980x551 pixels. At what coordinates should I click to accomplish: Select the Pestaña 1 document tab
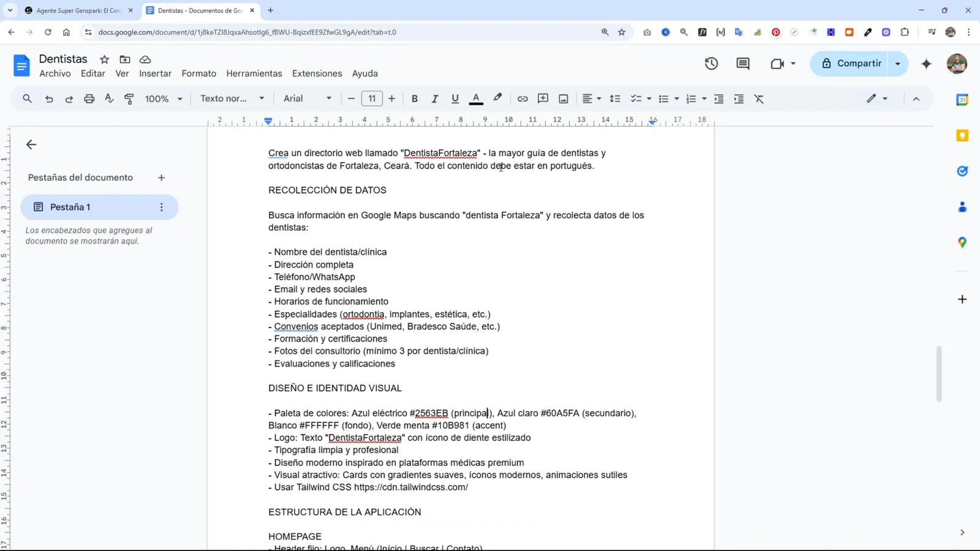click(x=71, y=207)
